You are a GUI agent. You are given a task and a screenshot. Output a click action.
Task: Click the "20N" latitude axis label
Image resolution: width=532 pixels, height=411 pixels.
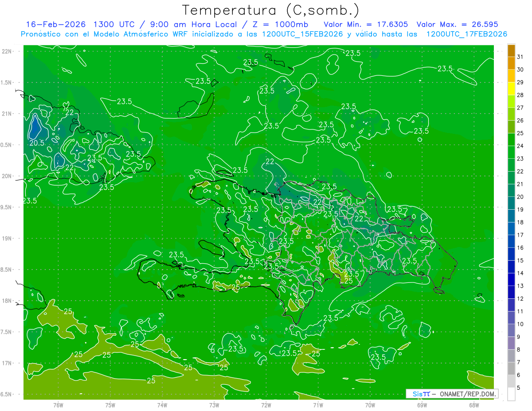[7, 176]
